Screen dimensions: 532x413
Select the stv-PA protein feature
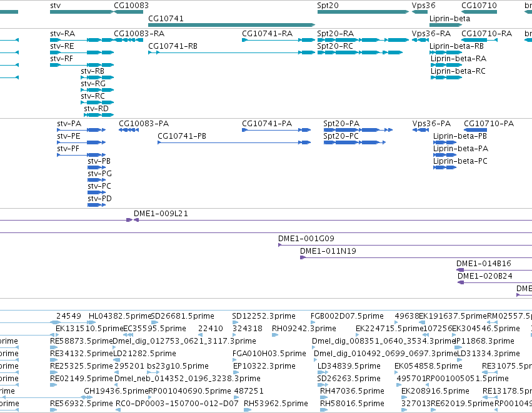point(81,130)
